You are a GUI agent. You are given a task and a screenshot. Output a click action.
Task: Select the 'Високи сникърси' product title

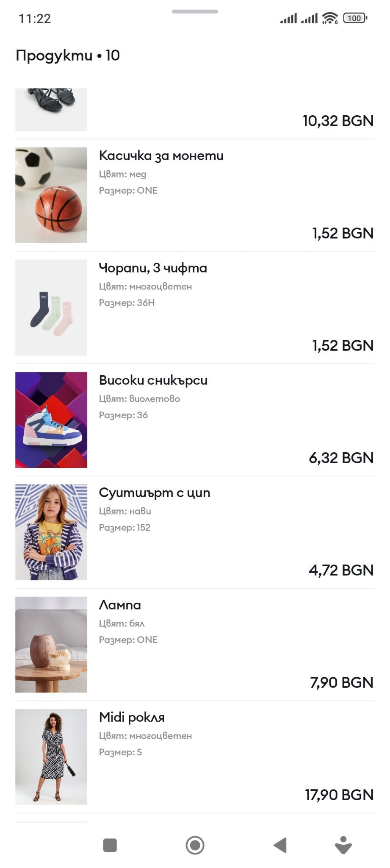[x=153, y=380]
